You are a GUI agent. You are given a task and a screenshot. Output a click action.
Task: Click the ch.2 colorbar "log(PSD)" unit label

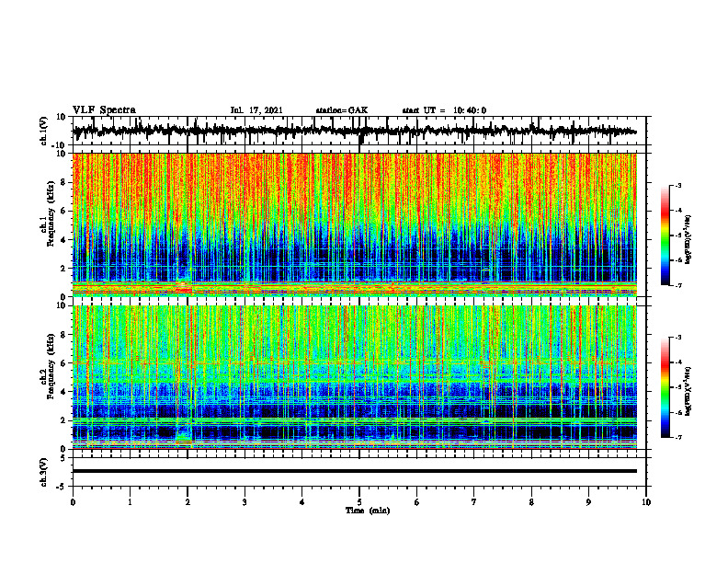(x=688, y=392)
